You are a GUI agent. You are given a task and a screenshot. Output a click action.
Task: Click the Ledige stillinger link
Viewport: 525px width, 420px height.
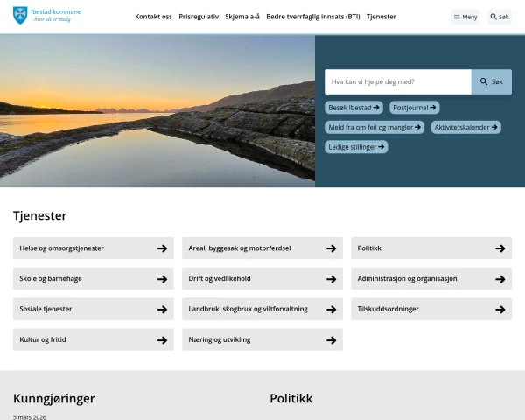tap(356, 147)
